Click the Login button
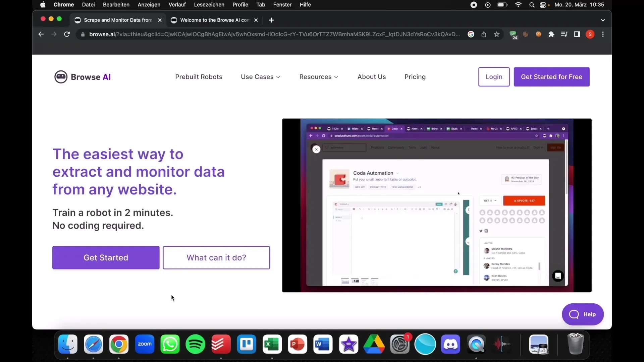644x362 pixels. pyautogui.click(x=494, y=76)
